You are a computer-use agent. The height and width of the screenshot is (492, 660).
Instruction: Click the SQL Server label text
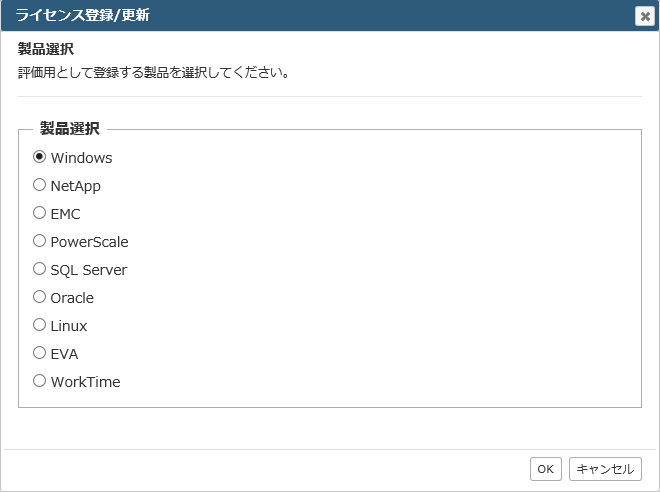pyautogui.click(x=88, y=270)
